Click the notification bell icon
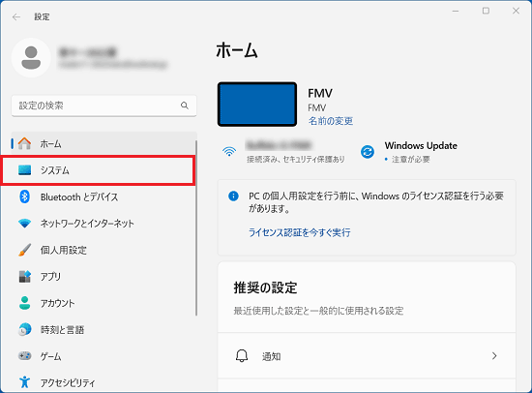 pos(242,356)
